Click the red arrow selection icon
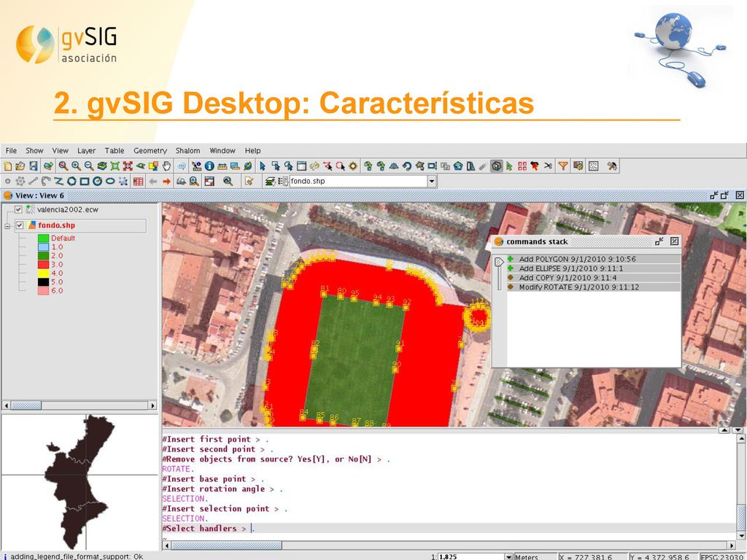 pos(535,166)
